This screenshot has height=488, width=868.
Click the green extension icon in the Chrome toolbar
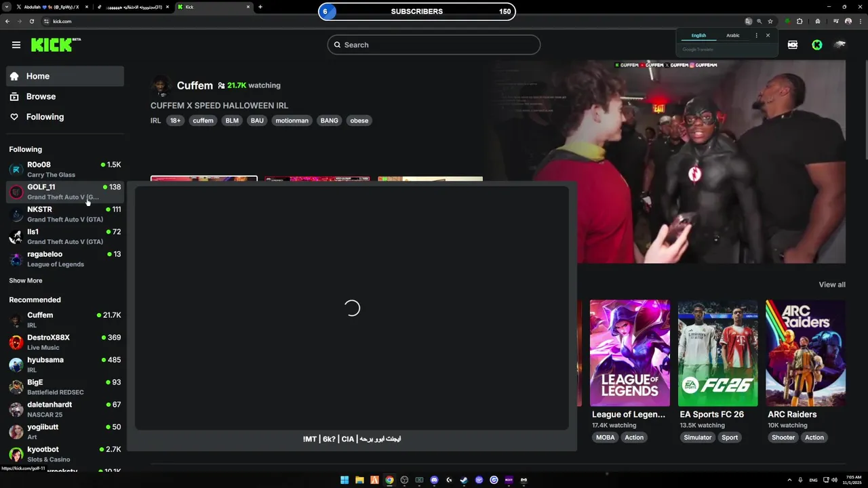[x=787, y=21]
